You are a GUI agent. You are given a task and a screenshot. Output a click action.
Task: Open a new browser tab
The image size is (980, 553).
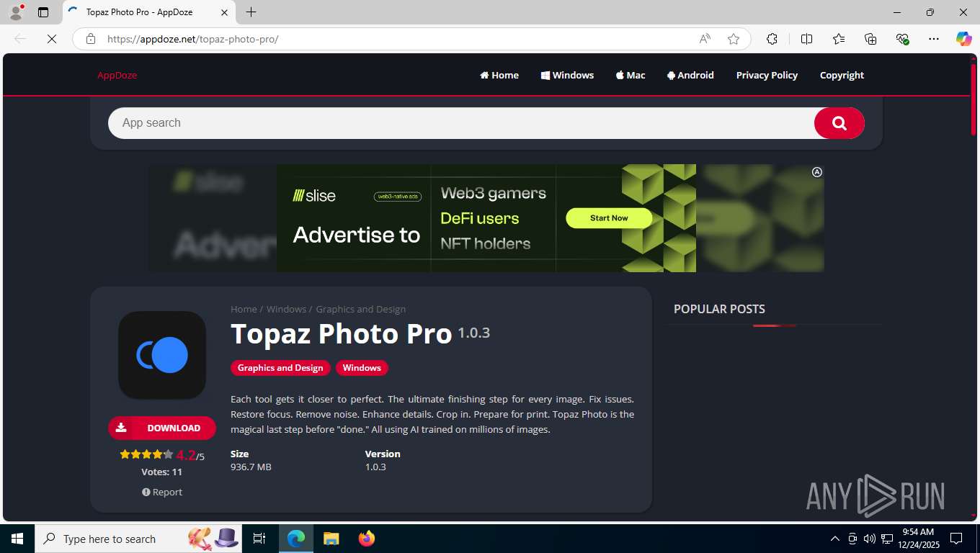(x=251, y=12)
